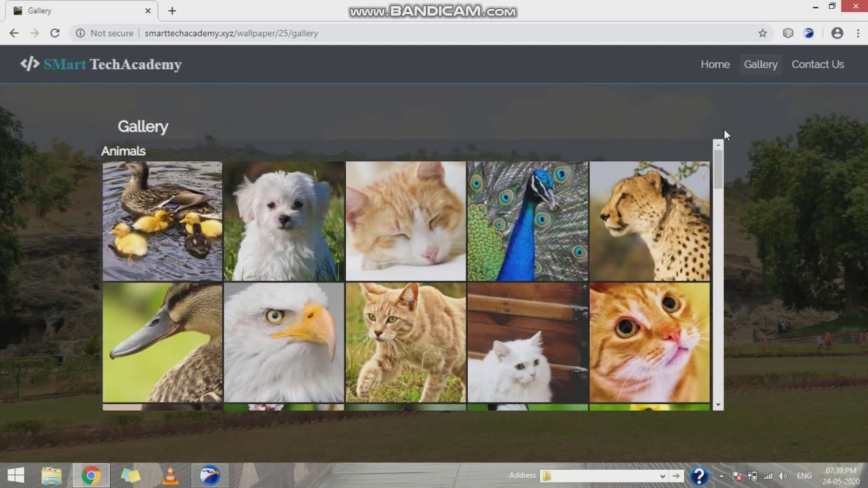Check the battery power icon

(752, 476)
